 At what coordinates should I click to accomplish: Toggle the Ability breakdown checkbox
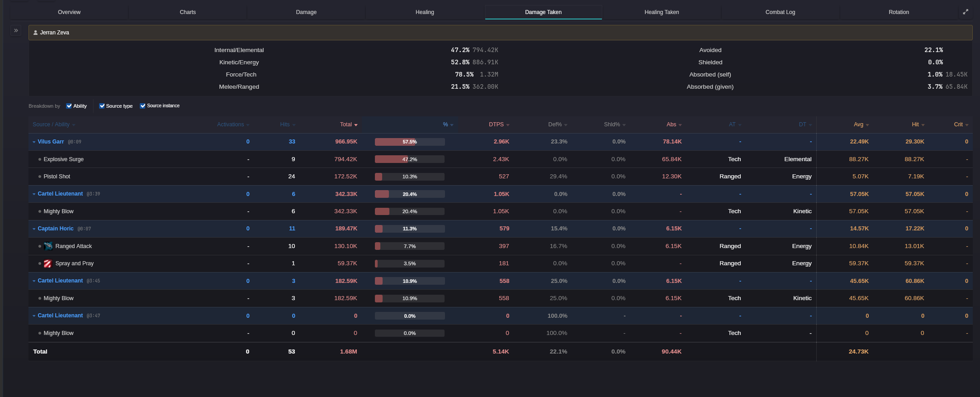(69, 106)
